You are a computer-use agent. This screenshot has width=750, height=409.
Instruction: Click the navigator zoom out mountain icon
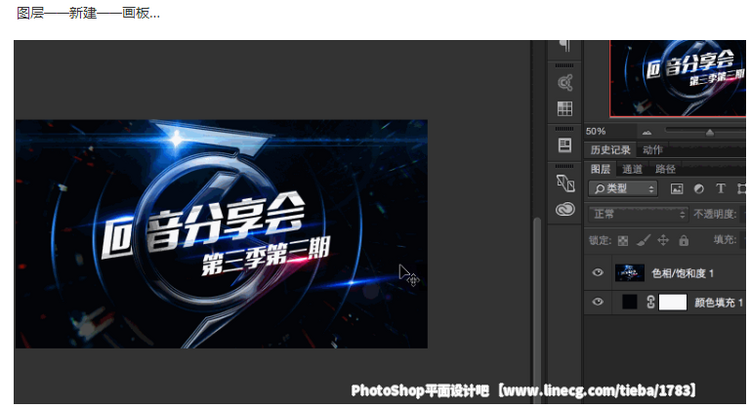point(647,132)
